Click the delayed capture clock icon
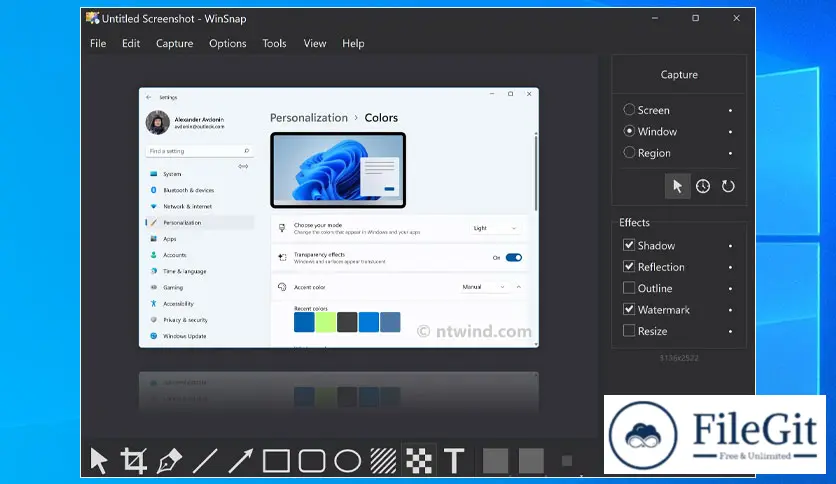 tap(703, 186)
